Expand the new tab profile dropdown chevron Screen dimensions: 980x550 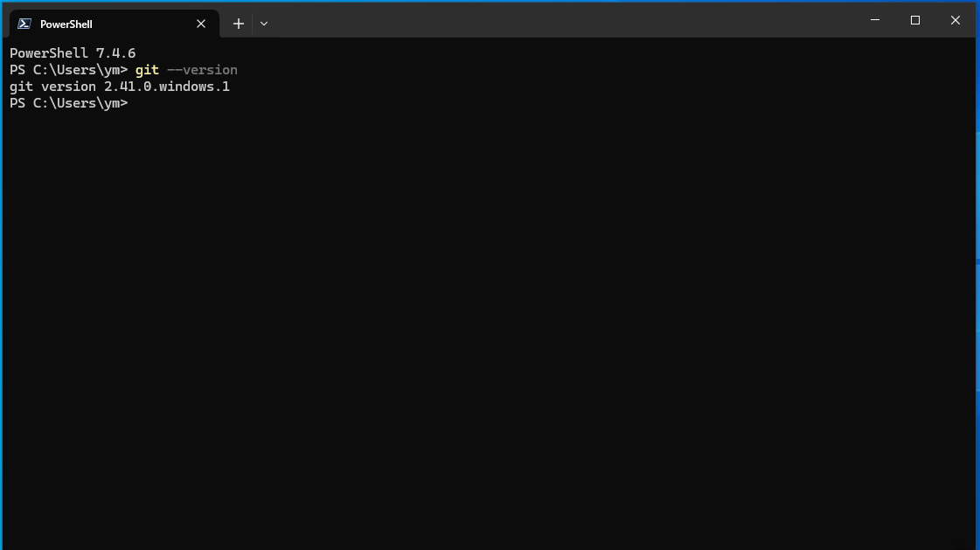pos(264,24)
